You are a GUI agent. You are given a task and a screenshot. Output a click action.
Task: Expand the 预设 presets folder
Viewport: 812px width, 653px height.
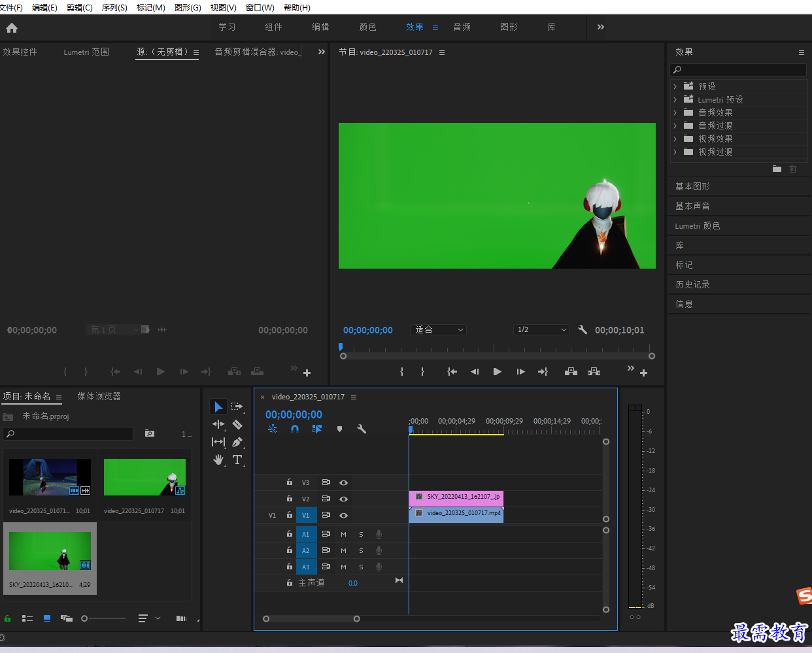[675, 86]
